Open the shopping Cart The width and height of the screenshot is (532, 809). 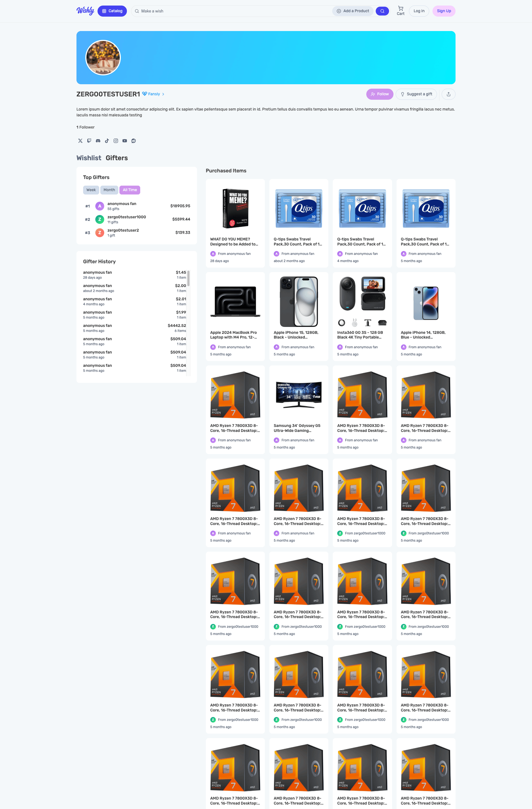point(400,11)
